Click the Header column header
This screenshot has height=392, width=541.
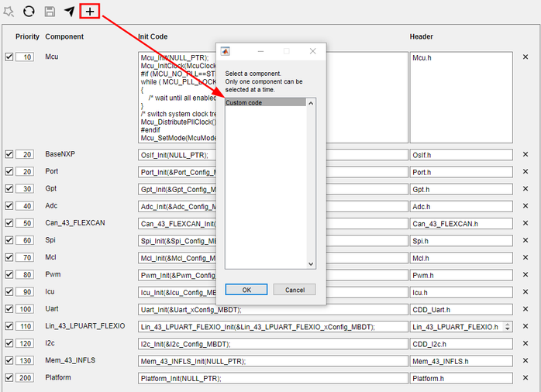click(422, 36)
